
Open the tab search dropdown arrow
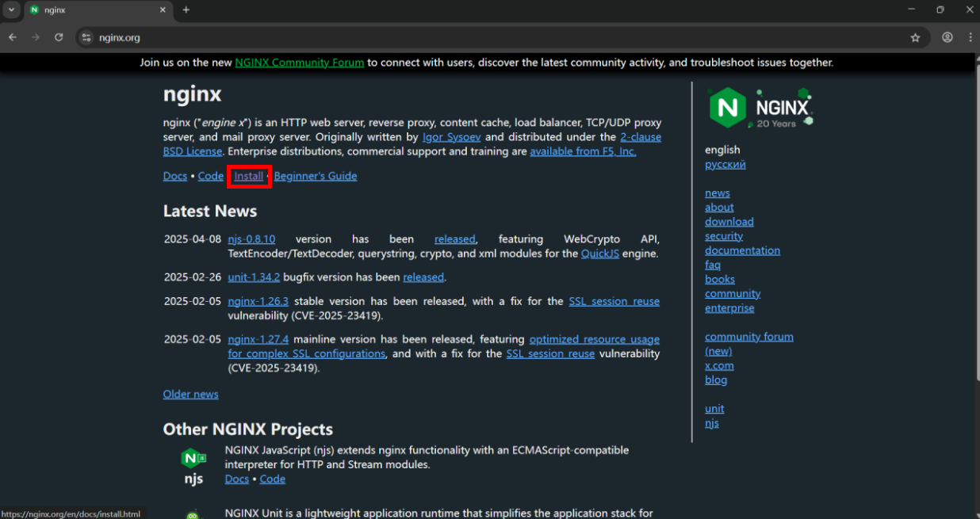[x=11, y=10]
